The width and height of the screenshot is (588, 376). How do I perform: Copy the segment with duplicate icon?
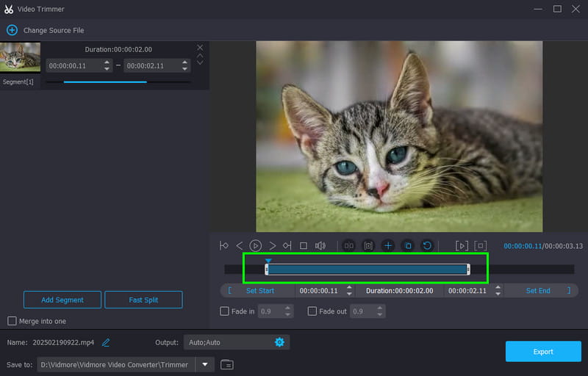[x=408, y=246]
